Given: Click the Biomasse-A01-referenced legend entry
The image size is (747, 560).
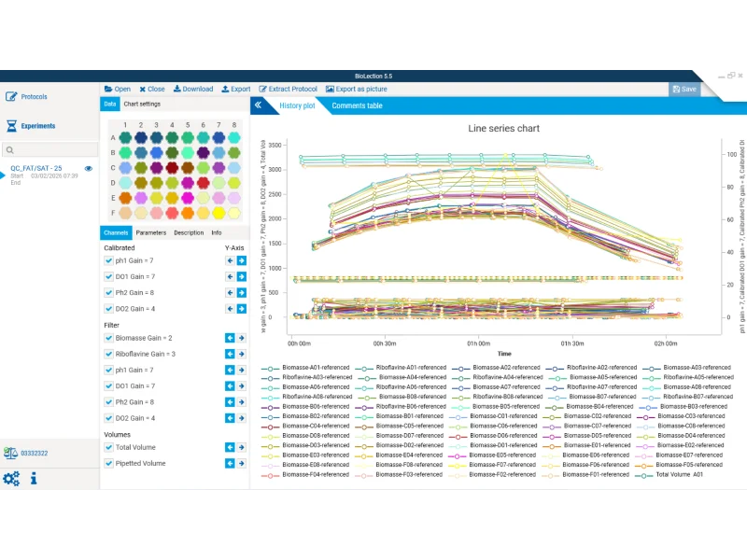Looking at the screenshot, I should (305, 368).
